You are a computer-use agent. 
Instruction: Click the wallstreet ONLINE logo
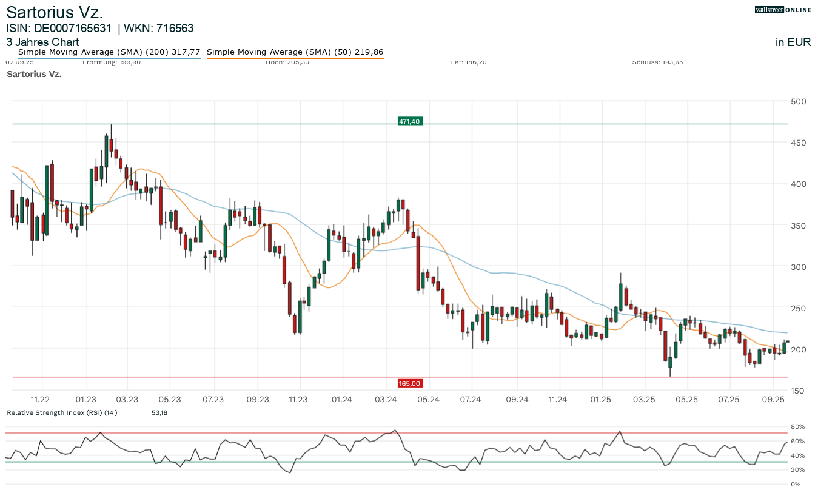783,10
